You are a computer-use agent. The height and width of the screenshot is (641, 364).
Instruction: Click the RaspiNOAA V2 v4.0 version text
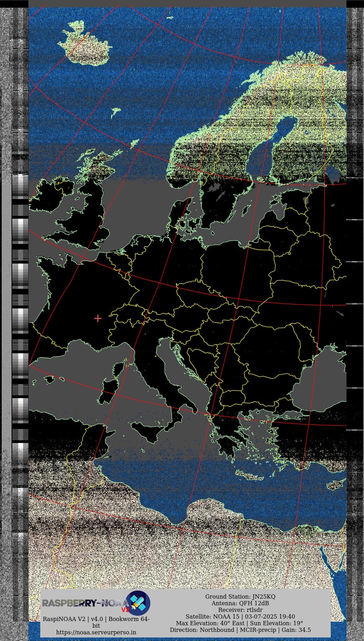point(96,619)
